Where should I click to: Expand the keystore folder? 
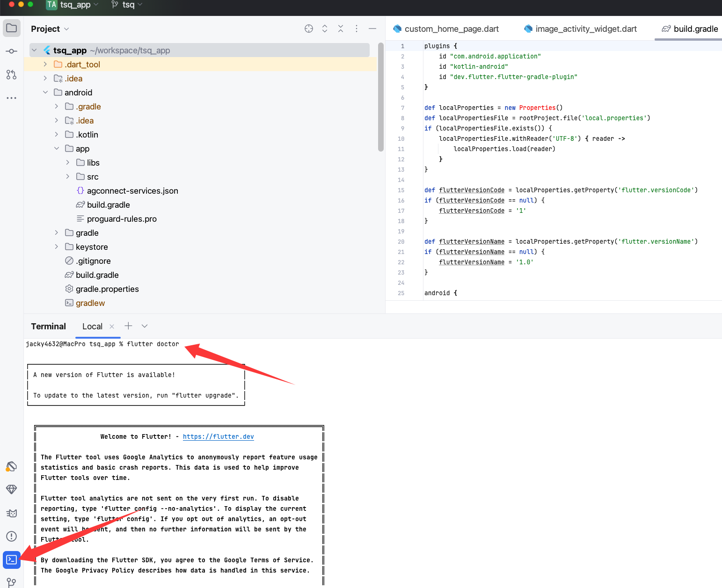[x=57, y=247]
